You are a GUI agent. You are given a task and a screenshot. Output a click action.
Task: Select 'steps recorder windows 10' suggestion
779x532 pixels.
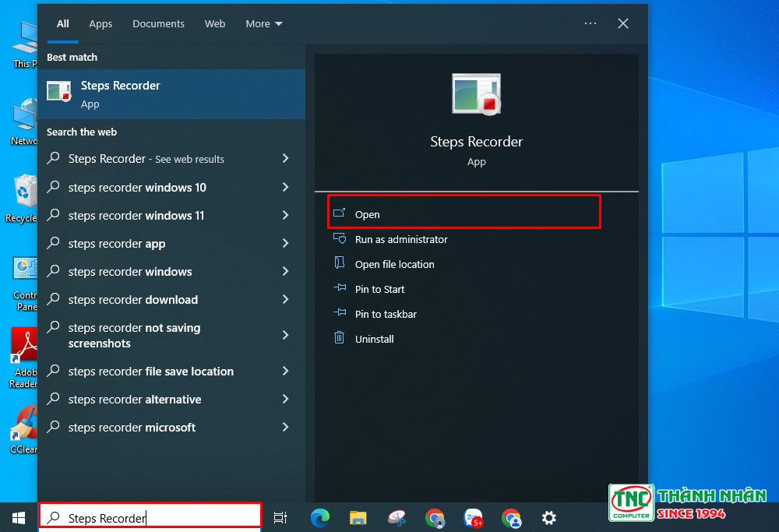coord(171,187)
